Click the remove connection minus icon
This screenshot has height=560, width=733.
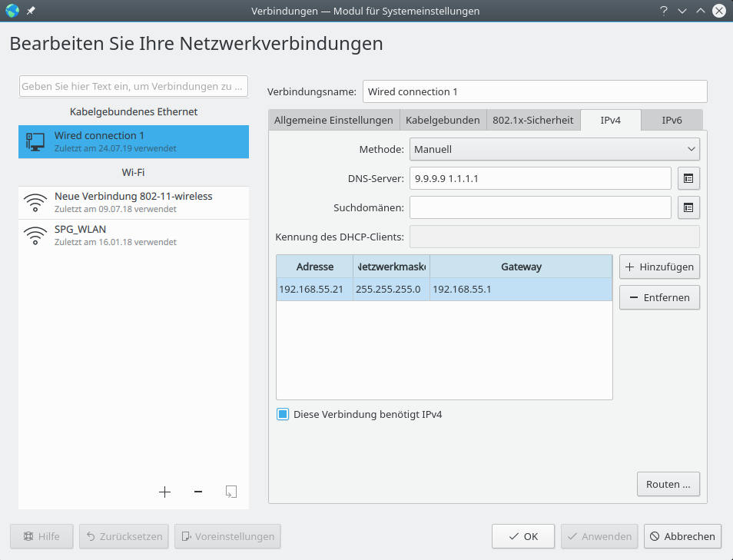click(x=198, y=492)
